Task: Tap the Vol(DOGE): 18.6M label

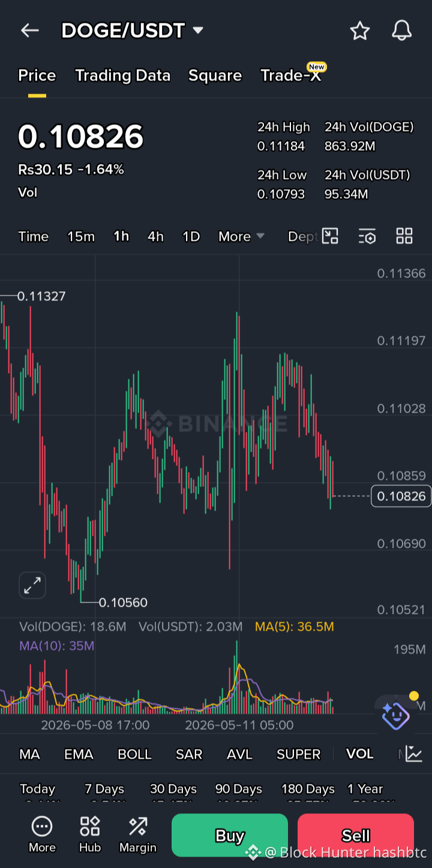Action: [73, 627]
